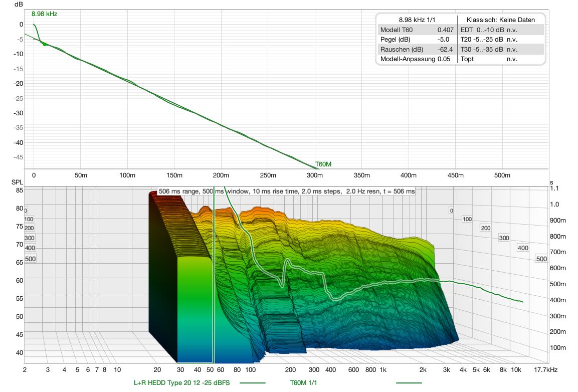Image resolution: width=578 pixels, height=392 pixels.
Task: Click the Pegel value -5.0
Action: click(444, 40)
